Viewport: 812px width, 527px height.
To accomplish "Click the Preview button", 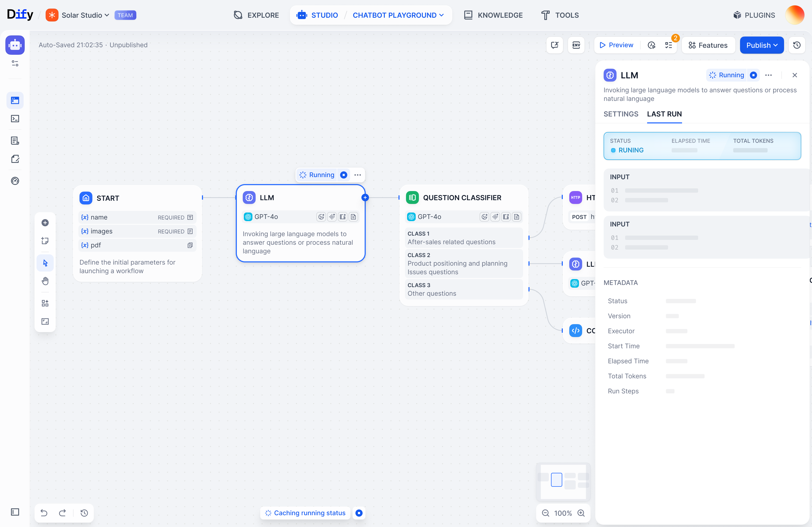I will coord(617,45).
